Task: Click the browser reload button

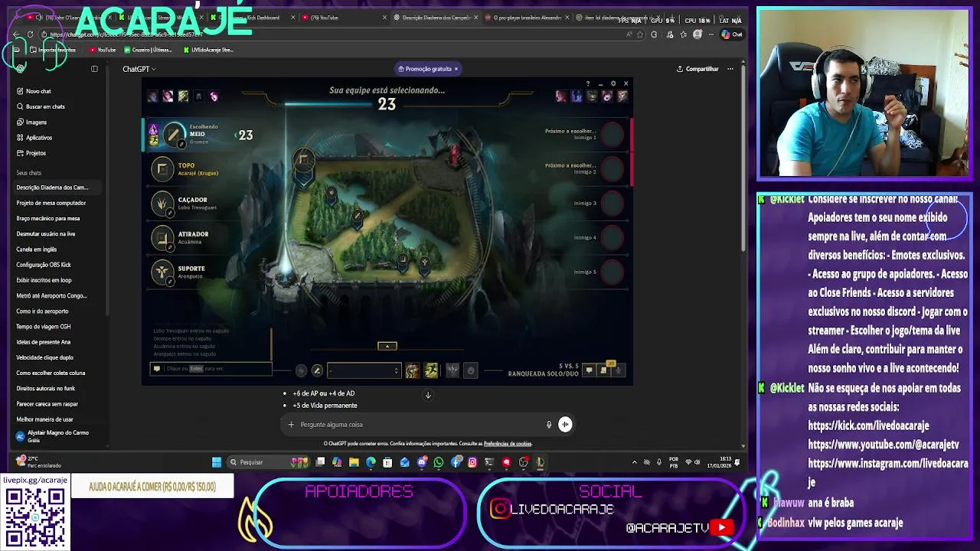Action: [30, 34]
